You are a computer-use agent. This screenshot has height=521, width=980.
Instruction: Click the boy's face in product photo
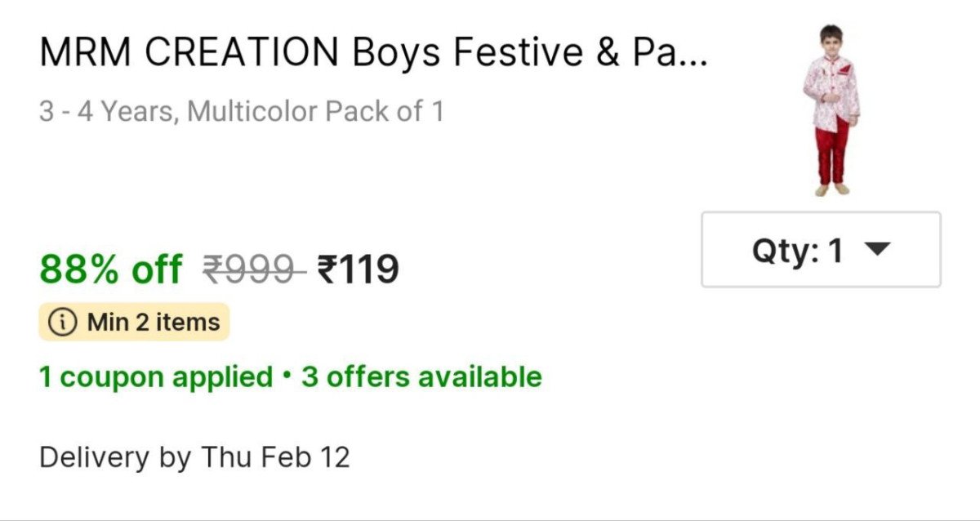pyautogui.click(x=831, y=42)
